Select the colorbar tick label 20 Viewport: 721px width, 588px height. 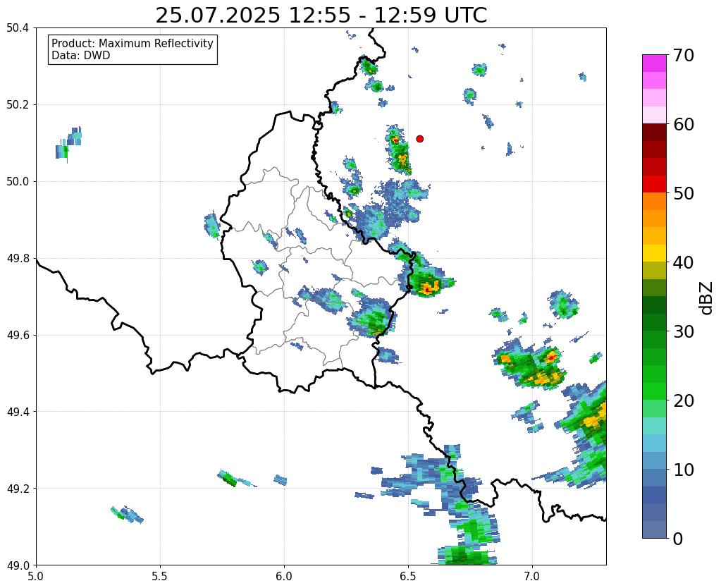click(x=683, y=400)
